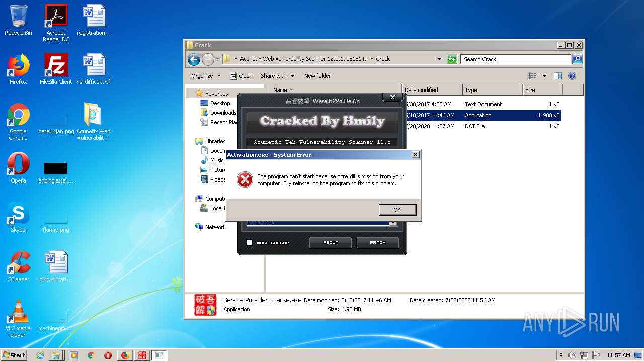Click the search magnifier icon

point(577,59)
